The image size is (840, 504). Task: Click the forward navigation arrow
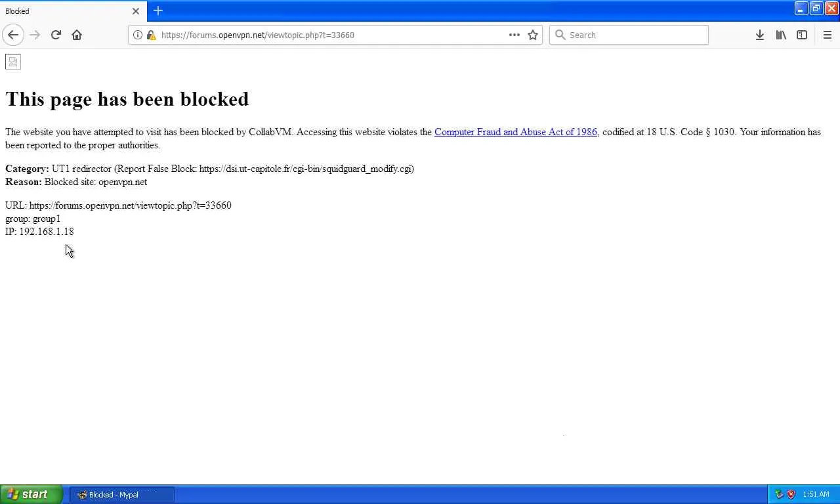pyautogui.click(x=35, y=35)
